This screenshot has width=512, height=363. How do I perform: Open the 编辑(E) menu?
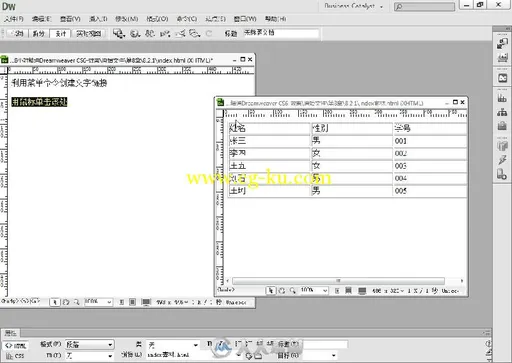[x=41, y=19]
